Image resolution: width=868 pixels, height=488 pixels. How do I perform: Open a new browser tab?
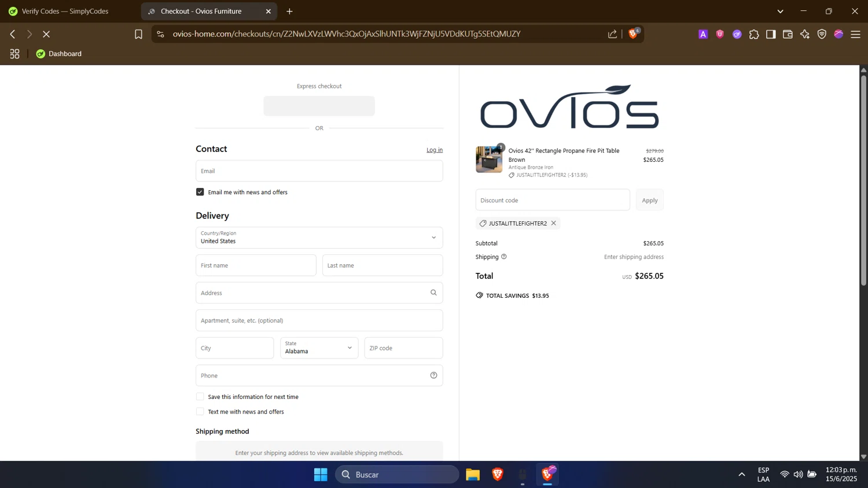click(289, 12)
